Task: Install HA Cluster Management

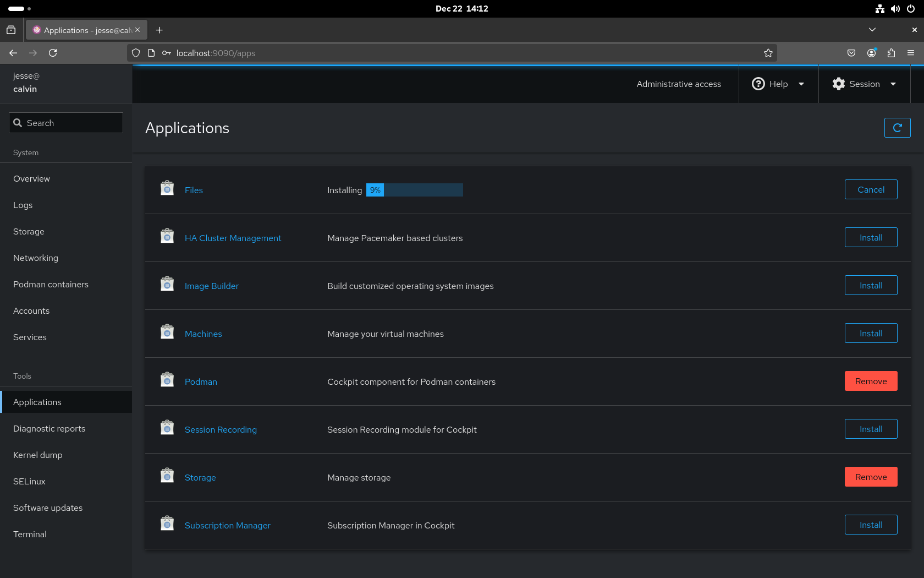Action: coord(871,237)
